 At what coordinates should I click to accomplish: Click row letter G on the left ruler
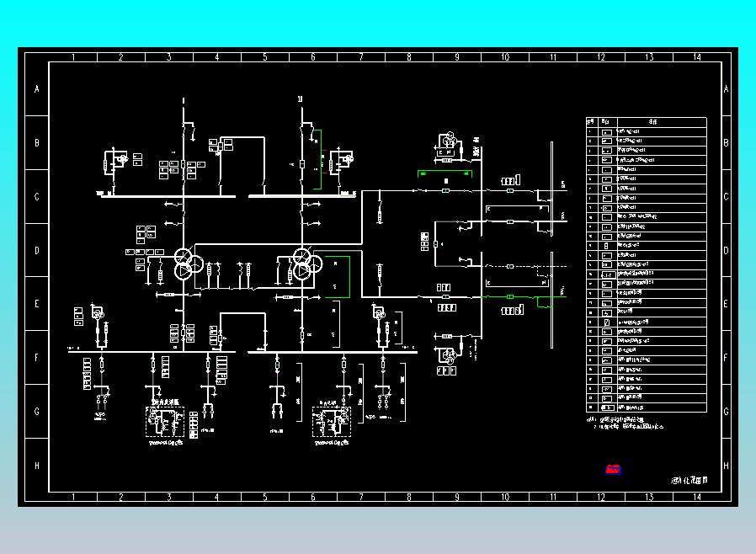coord(37,412)
